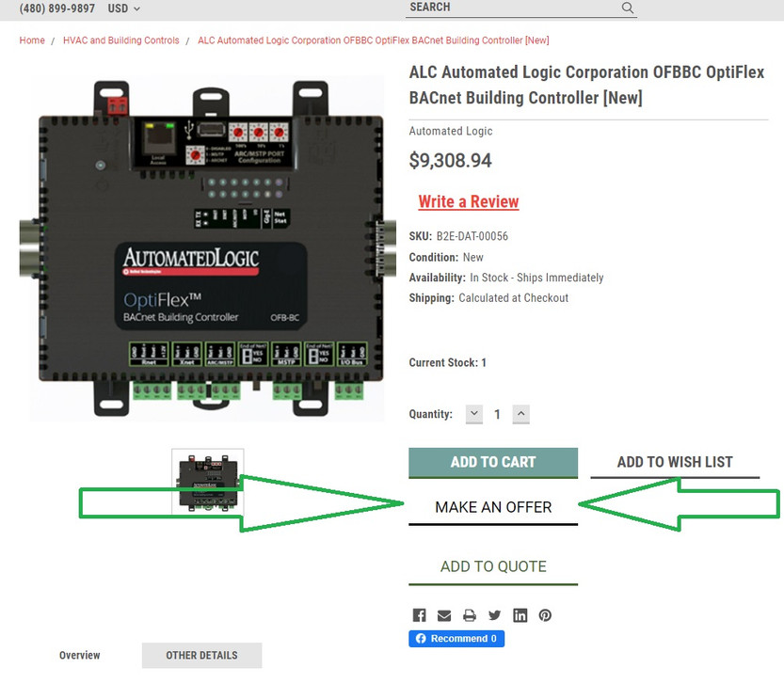Open the USD currency dropdown

123,8
